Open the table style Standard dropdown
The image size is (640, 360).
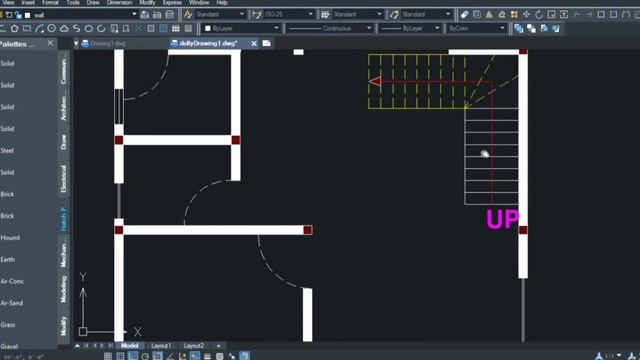379,15
